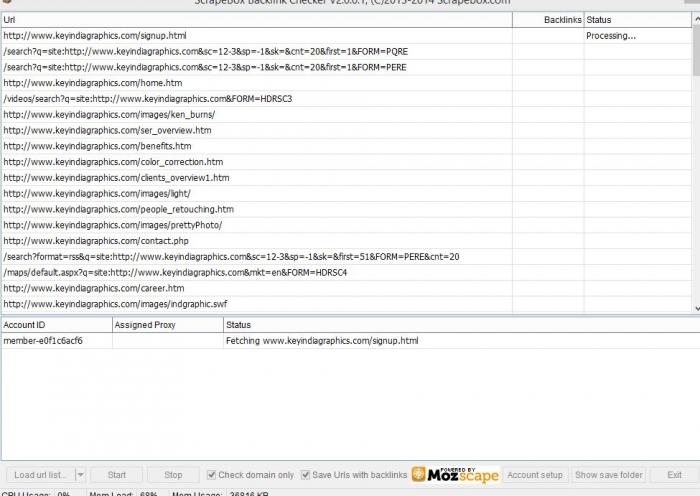Click the Start button
The image size is (700, 496).
(117, 475)
